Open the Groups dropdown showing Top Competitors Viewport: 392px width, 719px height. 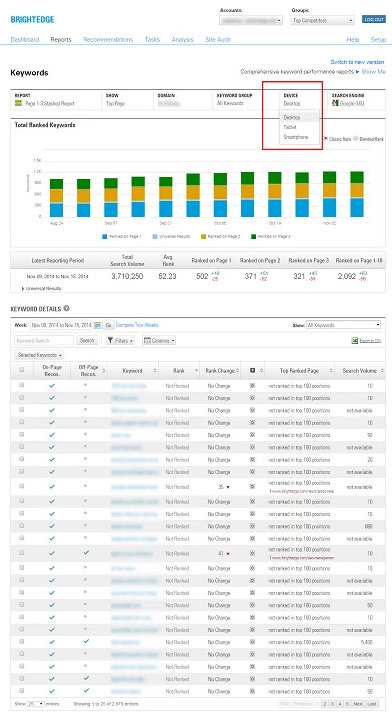[322, 21]
